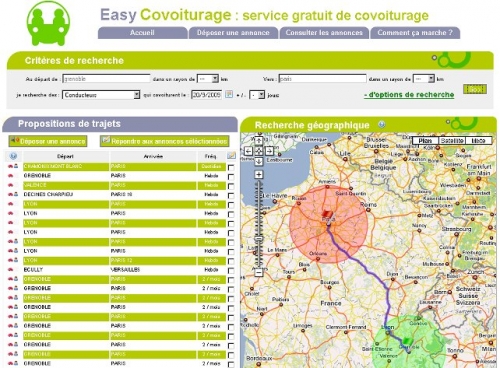Tick the checkbox for Lyon–Paris 12 trip

(231, 261)
